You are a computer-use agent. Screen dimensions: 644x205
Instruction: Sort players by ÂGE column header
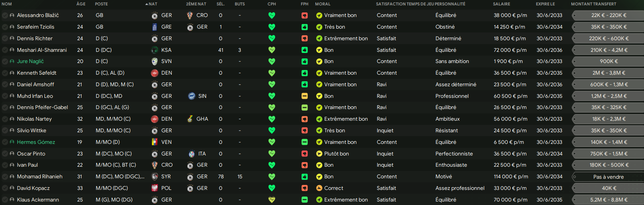pyautogui.click(x=81, y=4)
